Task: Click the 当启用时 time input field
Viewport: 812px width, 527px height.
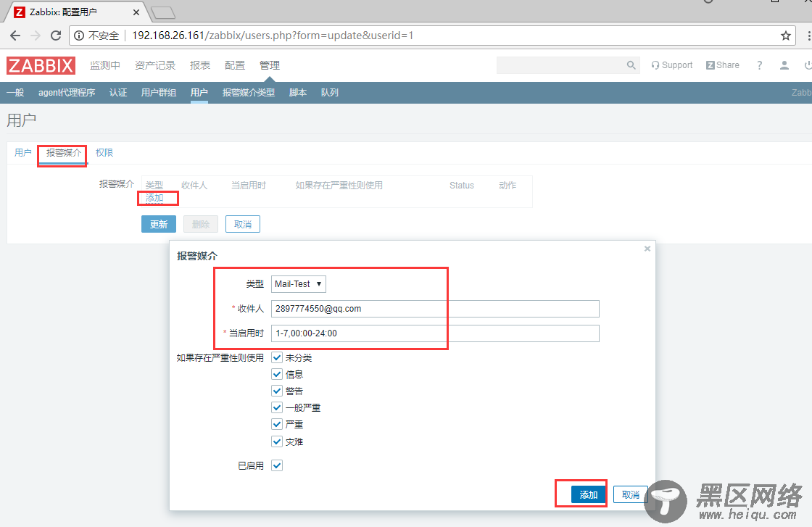Action: 435,333
